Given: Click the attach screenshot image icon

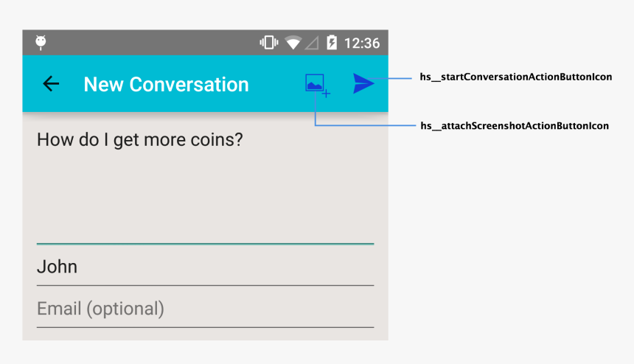Looking at the screenshot, I should (x=318, y=85).
